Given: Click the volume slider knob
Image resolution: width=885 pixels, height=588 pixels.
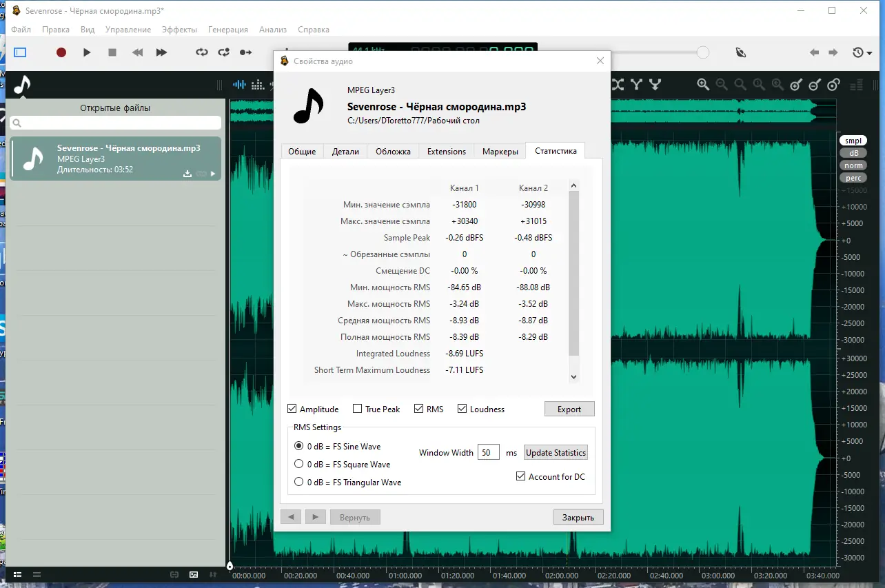Looking at the screenshot, I should (x=702, y=52).
